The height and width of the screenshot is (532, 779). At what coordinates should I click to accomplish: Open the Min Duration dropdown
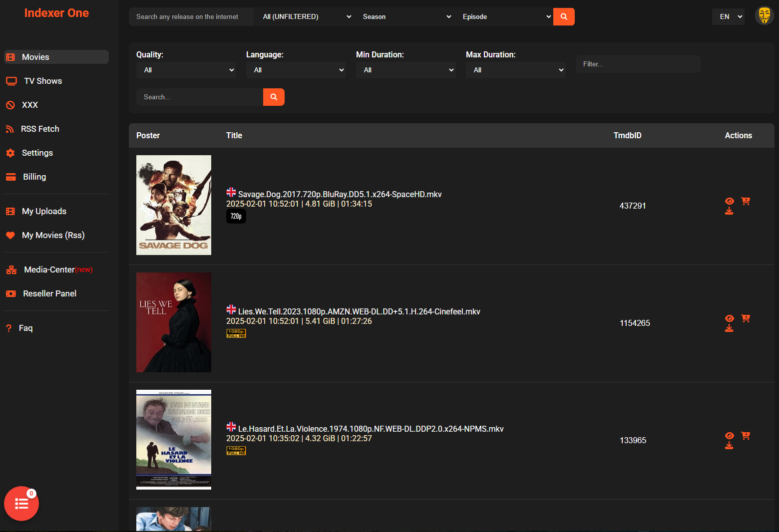tap(406, 70)
